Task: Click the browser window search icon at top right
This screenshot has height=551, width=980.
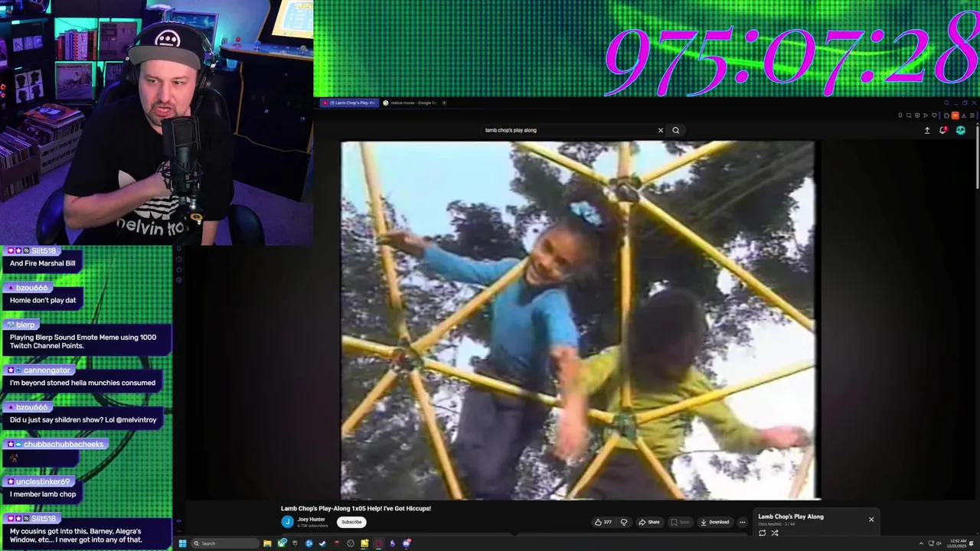Action: click(946, 103)
